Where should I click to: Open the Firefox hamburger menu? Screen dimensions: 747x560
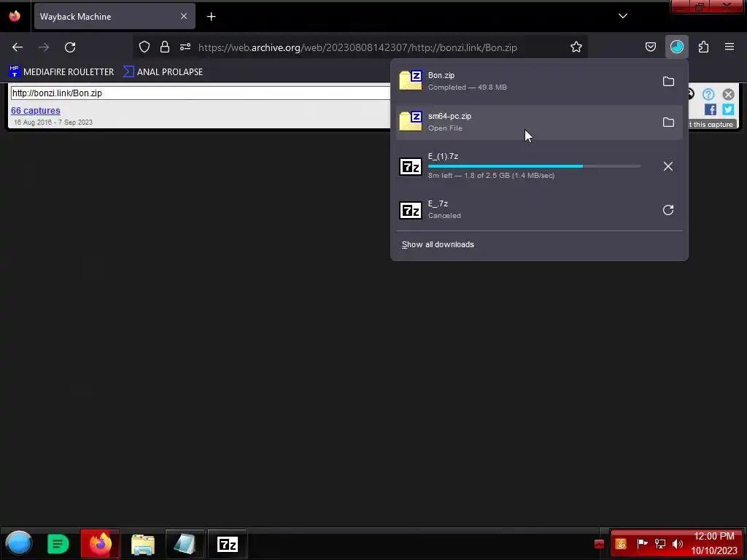coord(729,47)
